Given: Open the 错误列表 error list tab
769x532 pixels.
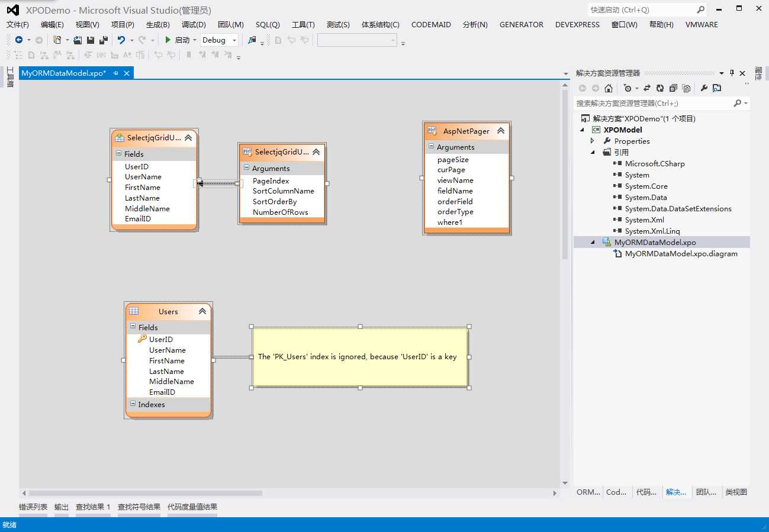Looking at the screenshot, I should coord(33,507).
